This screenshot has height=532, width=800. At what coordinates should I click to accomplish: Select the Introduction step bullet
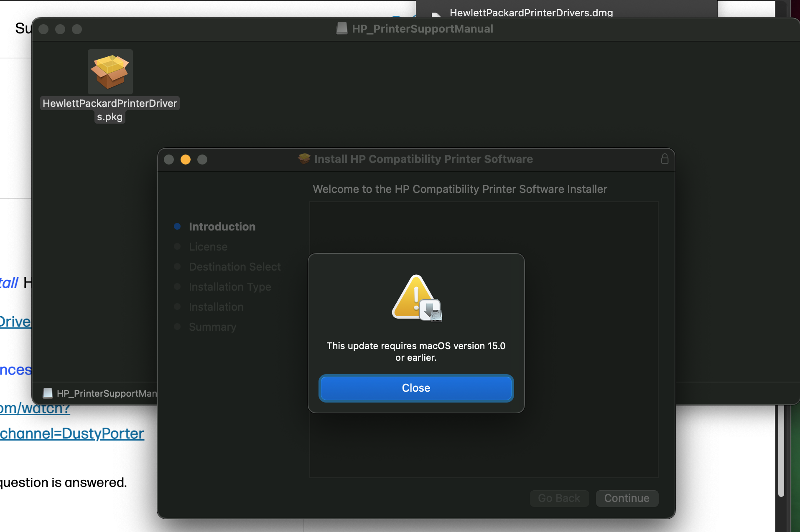click(177, 226)
